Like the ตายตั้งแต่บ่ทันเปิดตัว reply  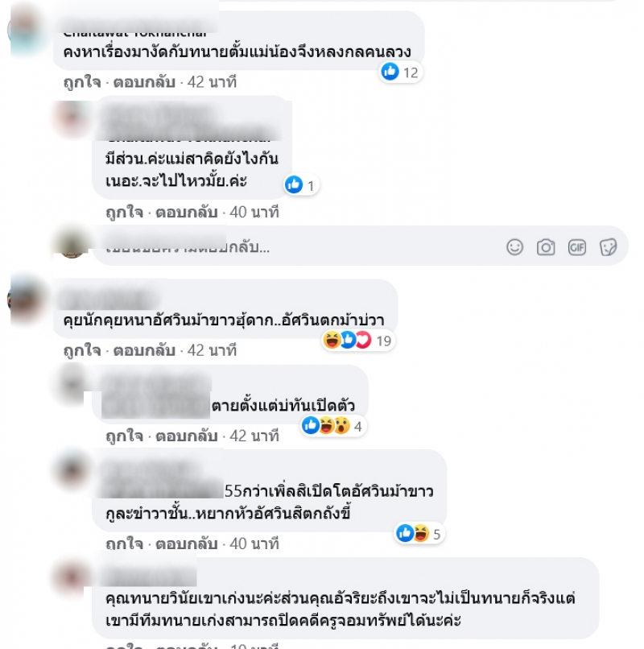(x=124, y=436)
